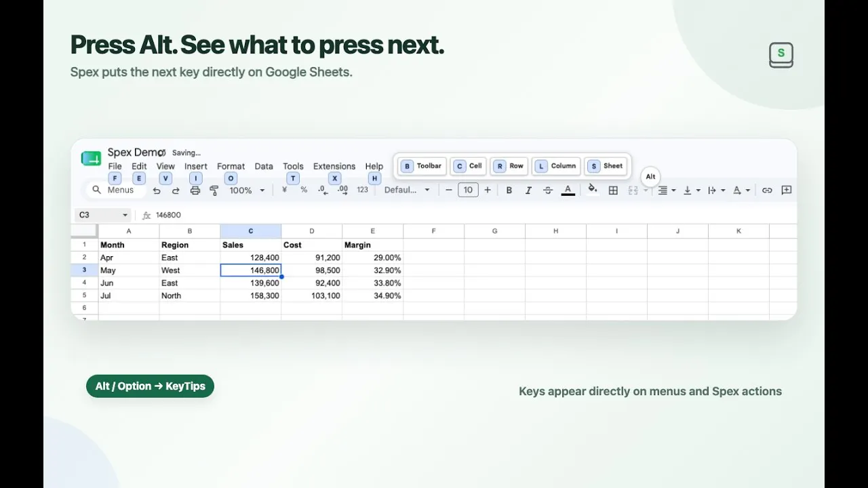This screenshot has height=488, width=868.
Task: Select row header 3
Action: pos(85,270)
